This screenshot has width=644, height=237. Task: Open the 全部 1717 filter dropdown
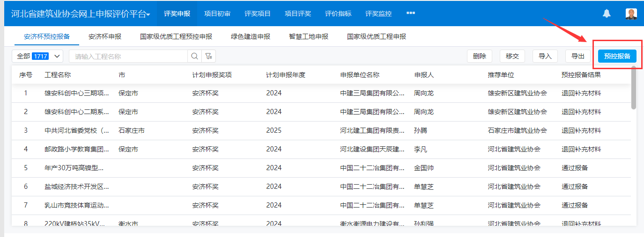coord(37,56)
